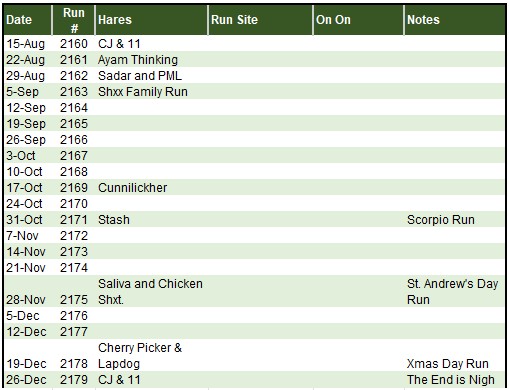Image resolution: width=509 pixels, height=390 pixels.
Task: Select the 12-Dec date cell
Action: tap(26, 332)
